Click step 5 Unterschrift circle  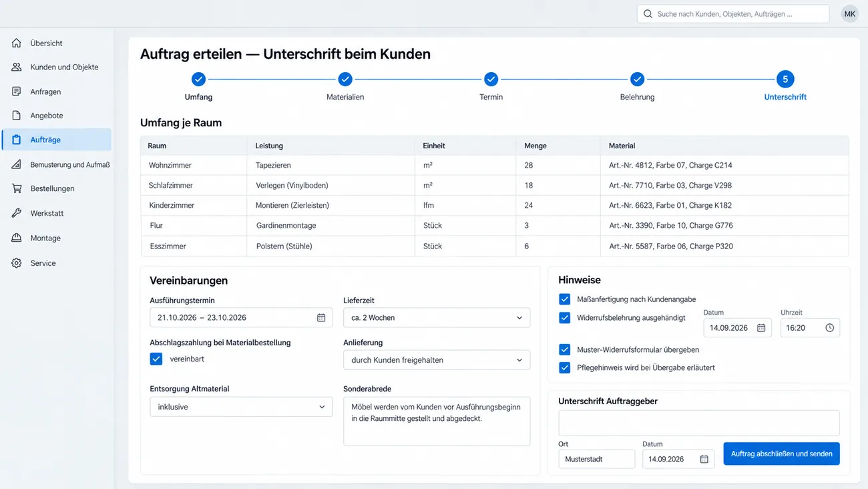(785, 79)
